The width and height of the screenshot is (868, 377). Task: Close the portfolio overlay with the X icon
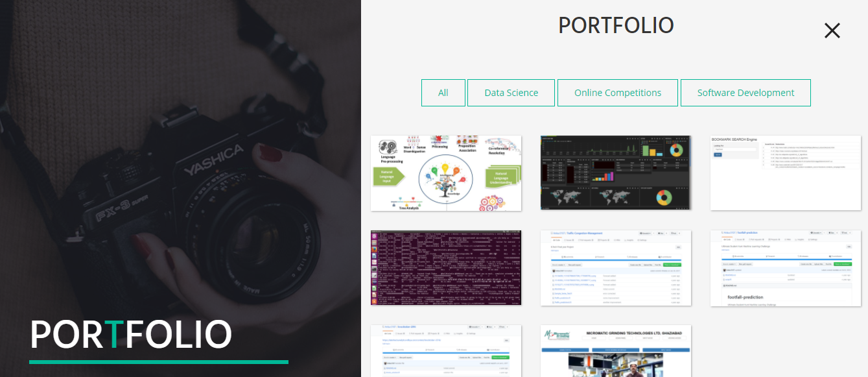pos(832,30)
